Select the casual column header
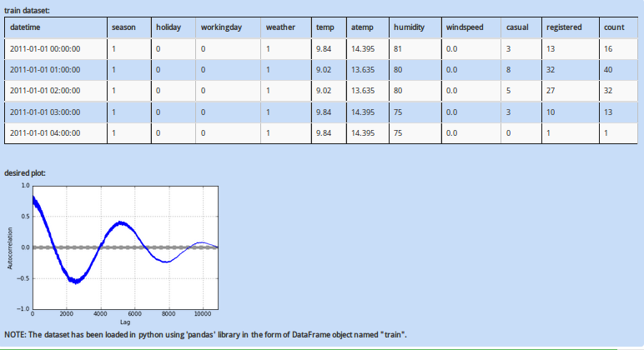Image resolution: width=644 pixels, height=350 pixels. click(x=517, y=28)
